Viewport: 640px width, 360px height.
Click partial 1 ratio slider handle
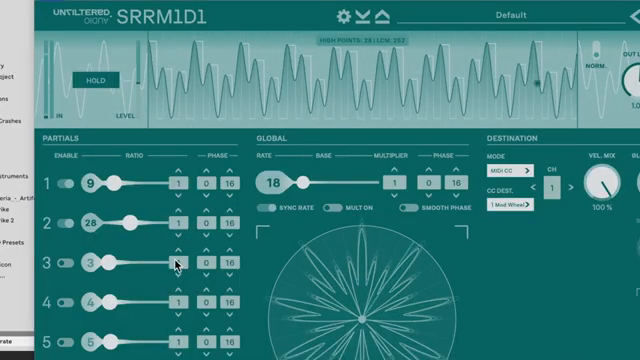coord(114,183)
